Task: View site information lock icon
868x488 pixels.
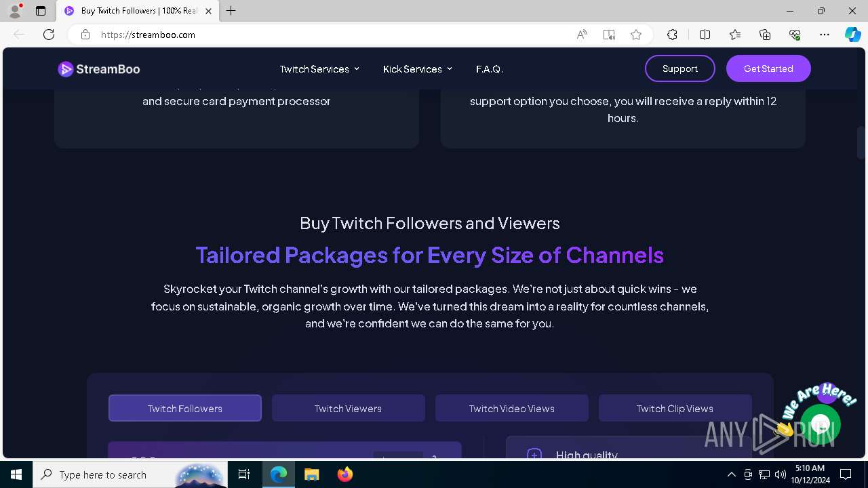Action: coord(85,35)
